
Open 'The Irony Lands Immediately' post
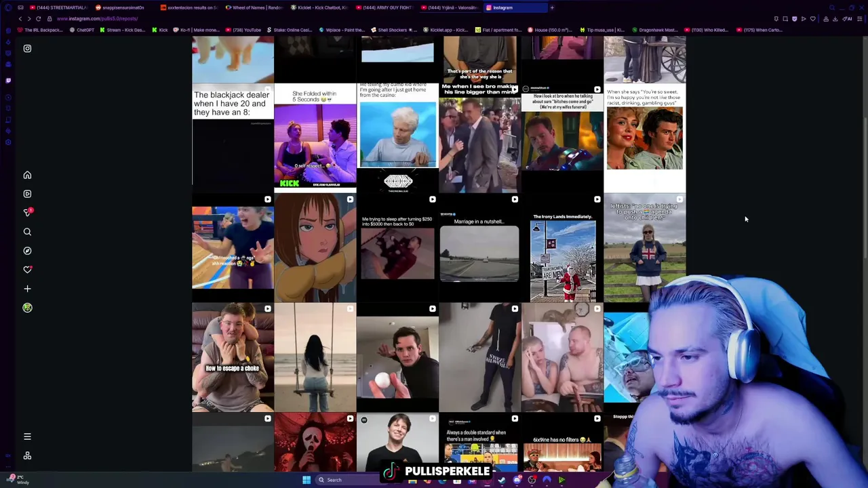pos(562,248)
